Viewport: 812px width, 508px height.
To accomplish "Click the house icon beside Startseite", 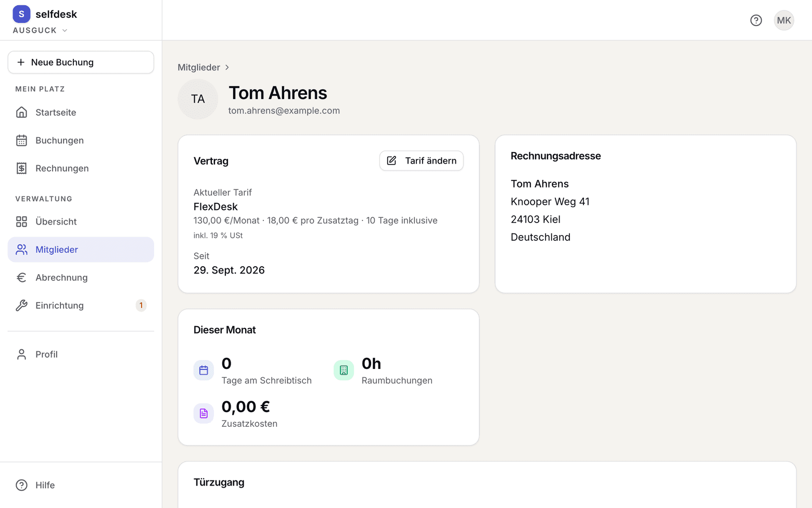I will point(21,113).
